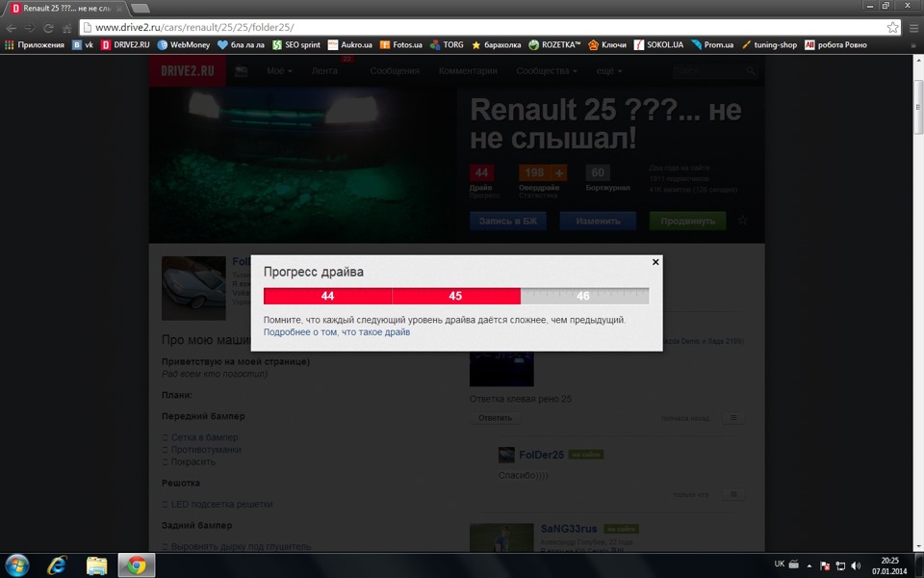Open the Приложения apps shortcut
This screenshot has height=578, width=924.
(35, 45)
